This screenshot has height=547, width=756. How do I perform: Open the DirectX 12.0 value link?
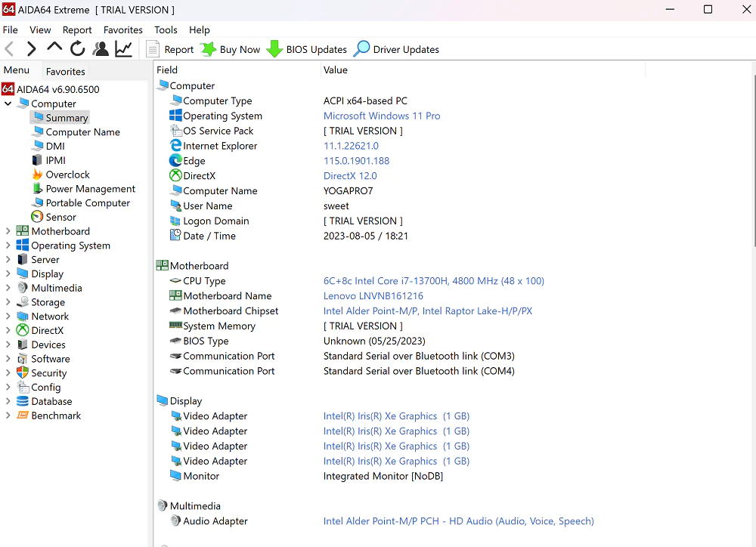[x=350, y=176]
